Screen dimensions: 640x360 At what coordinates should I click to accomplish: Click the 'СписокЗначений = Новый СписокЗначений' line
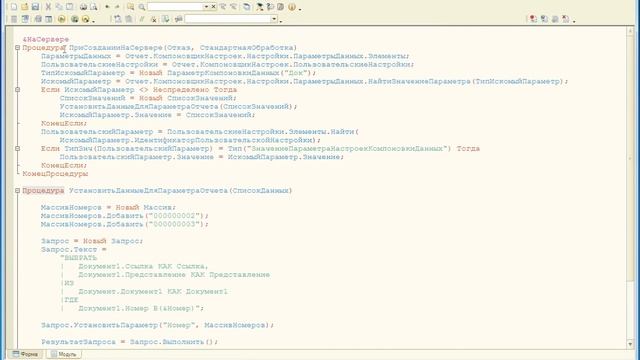coord(148,98)
